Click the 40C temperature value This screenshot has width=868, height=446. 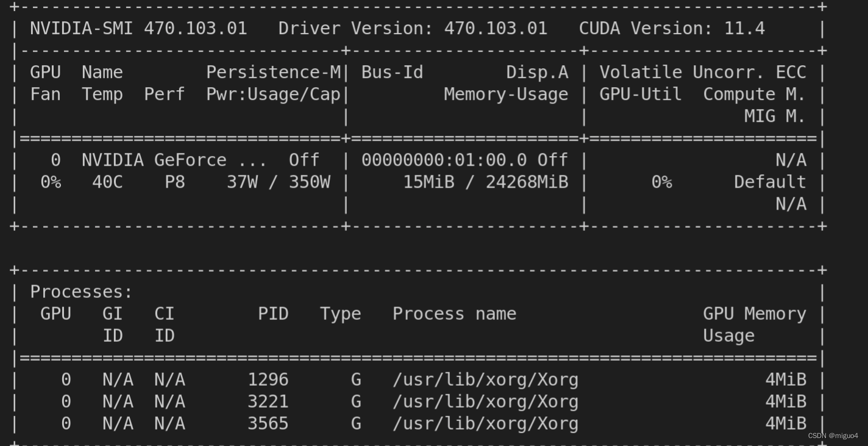coord(107,182)
